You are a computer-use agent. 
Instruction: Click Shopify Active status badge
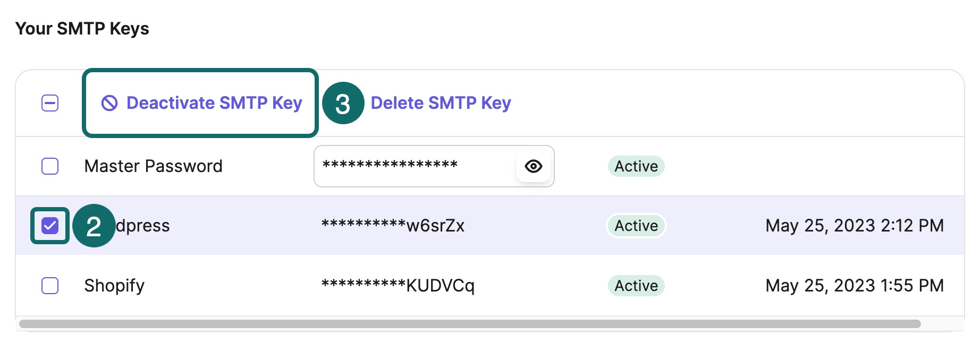[x=636, y=286]
